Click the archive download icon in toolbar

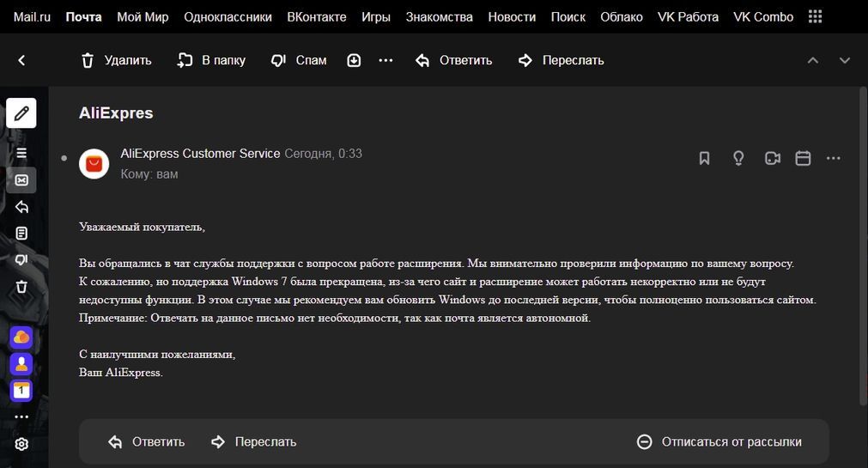(x=354, y=60)
